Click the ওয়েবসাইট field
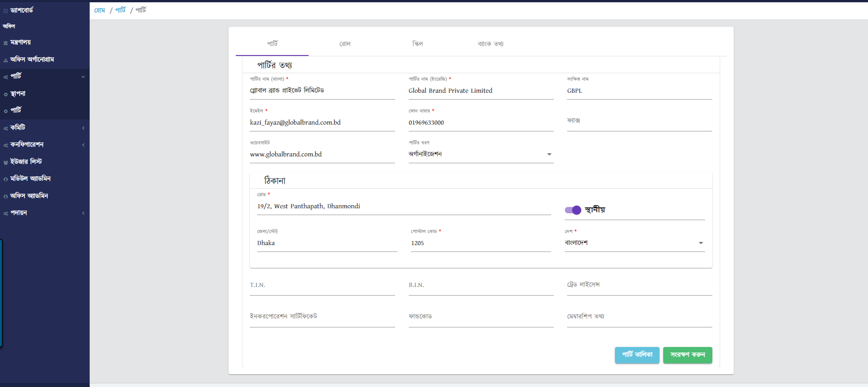Viewport: 868px width, 387px height. (x=322, y=154)
